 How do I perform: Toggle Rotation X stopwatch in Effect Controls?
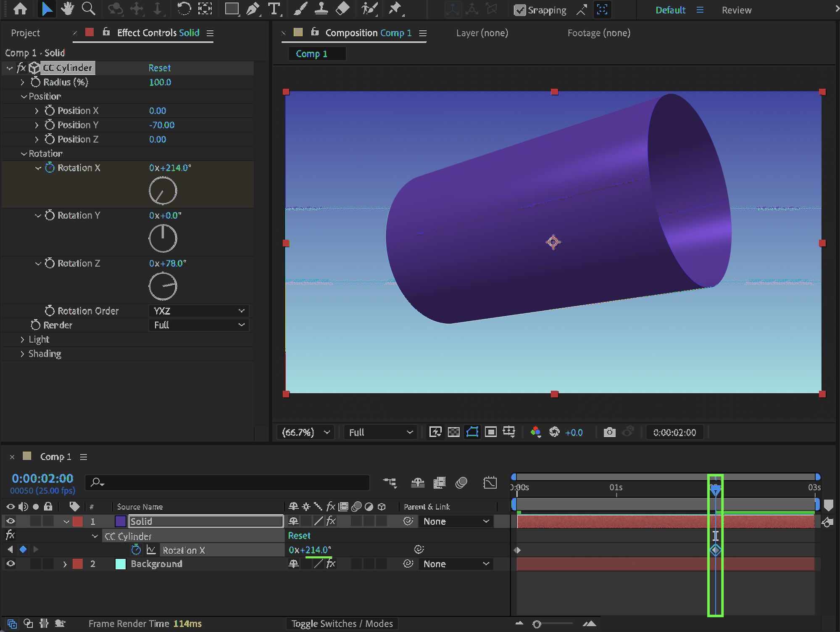coord(50,168)
